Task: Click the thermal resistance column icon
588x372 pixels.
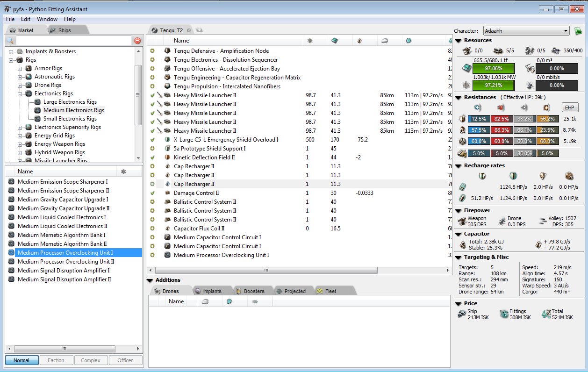Action: (x=502, y=107)
